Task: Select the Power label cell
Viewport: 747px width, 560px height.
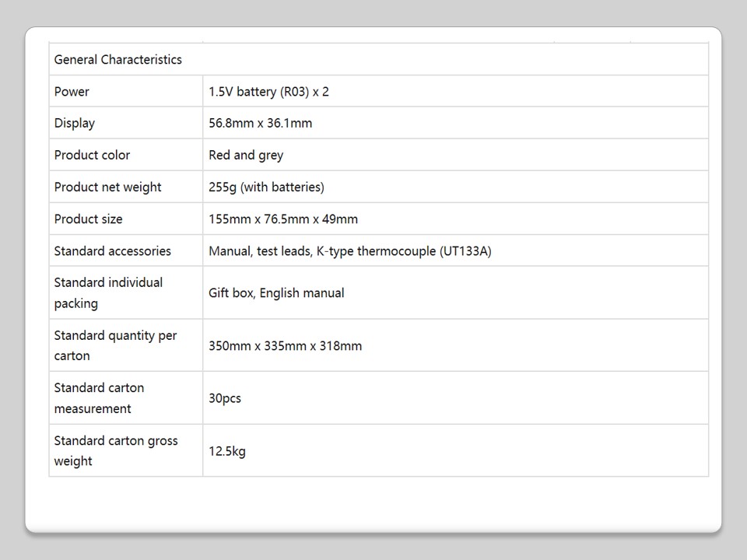Action: (72, 92)
